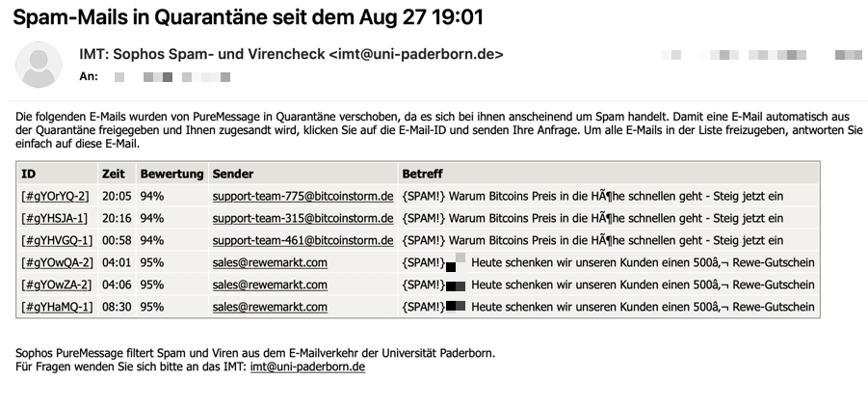Viewport: 868px width, 407px height.
Task: Click sender support-team-461@bitcoinstorm.de
Action: click(302, 240)
